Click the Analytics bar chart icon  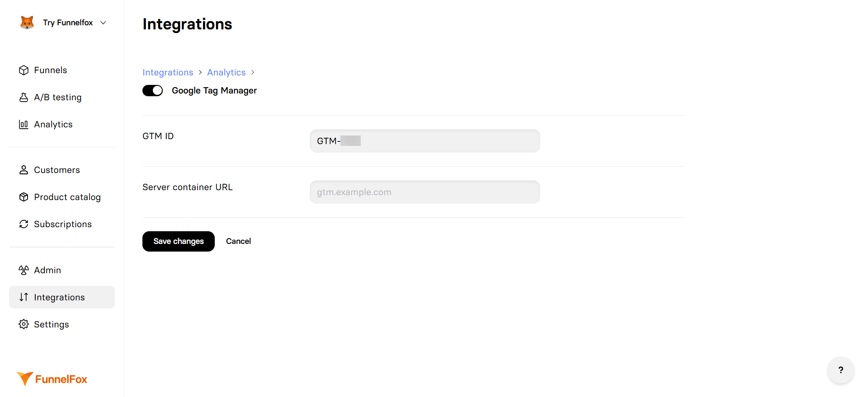tap(24, 124)
